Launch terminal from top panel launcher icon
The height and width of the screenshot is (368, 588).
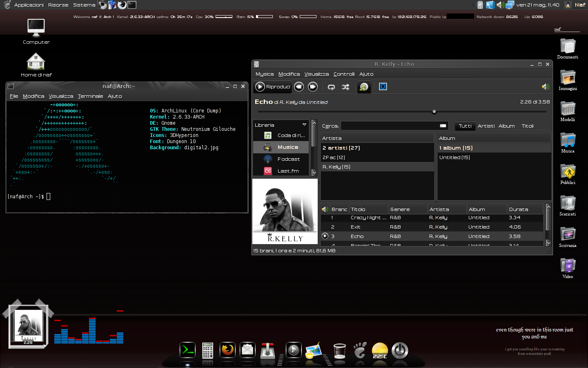click(x=132, y=5)
